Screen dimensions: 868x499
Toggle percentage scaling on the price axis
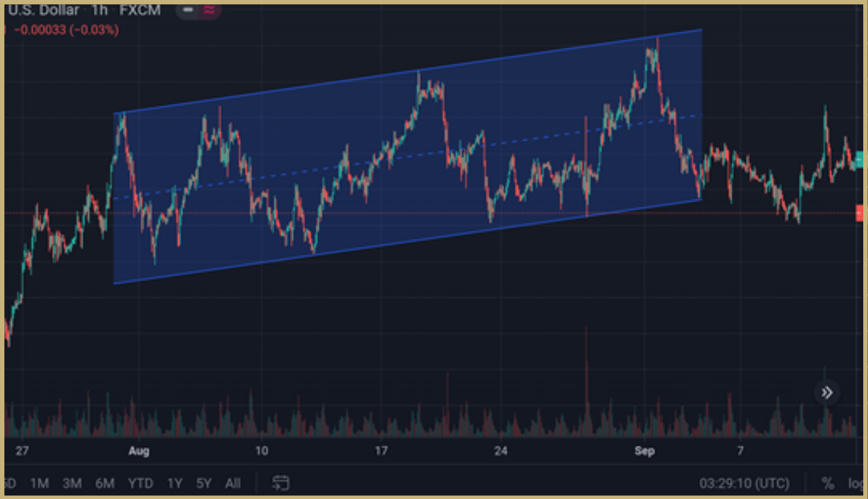829,483
